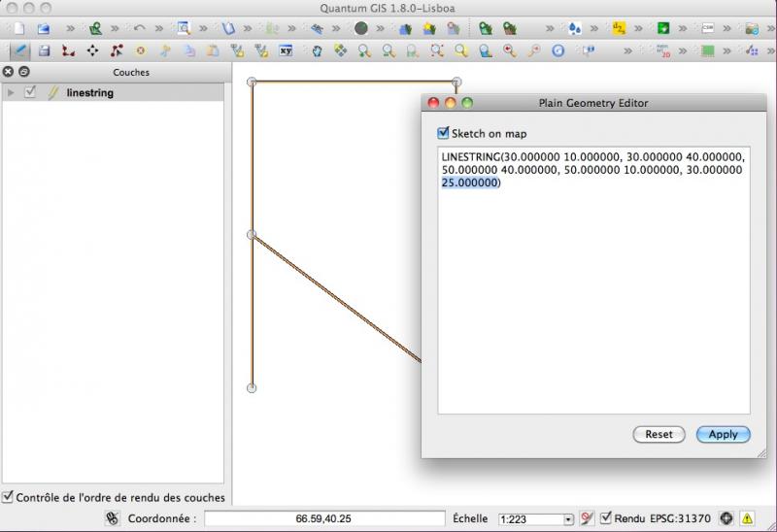Uncheck the Sketch on map checkbox
Screen dimensions: 777x532
(x=444, y=133)
